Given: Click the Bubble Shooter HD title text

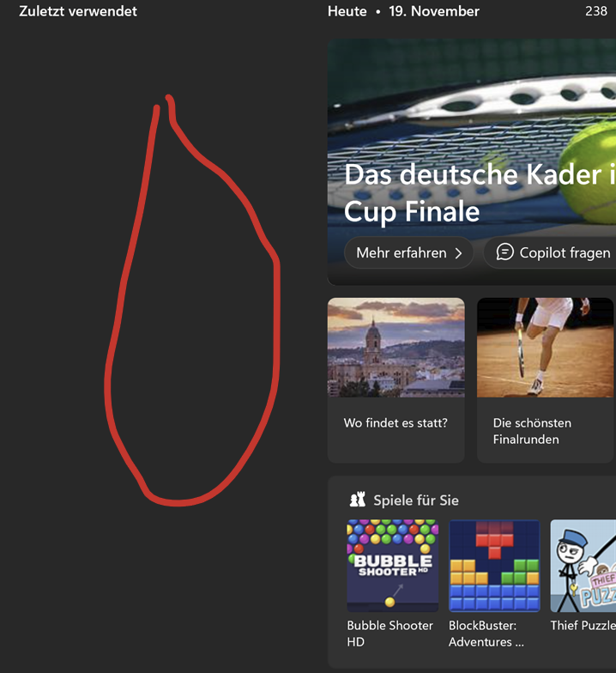Looking at the screenshot, I should pos(390,634).
